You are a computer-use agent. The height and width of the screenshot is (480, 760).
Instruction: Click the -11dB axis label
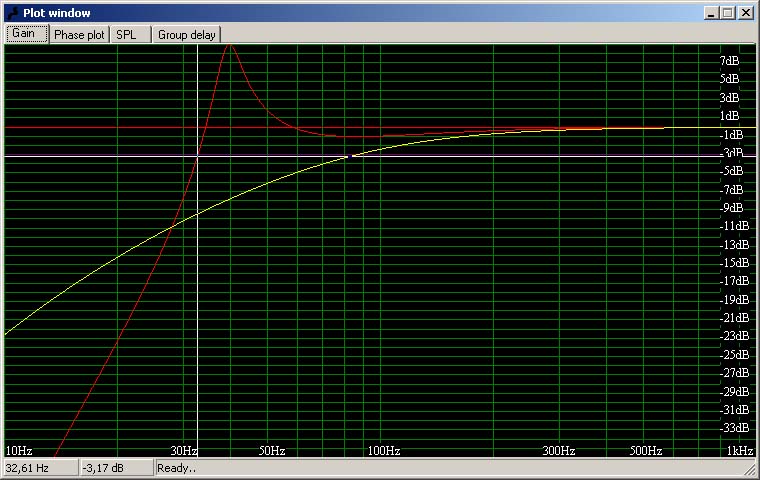click(x=734, y=226)
